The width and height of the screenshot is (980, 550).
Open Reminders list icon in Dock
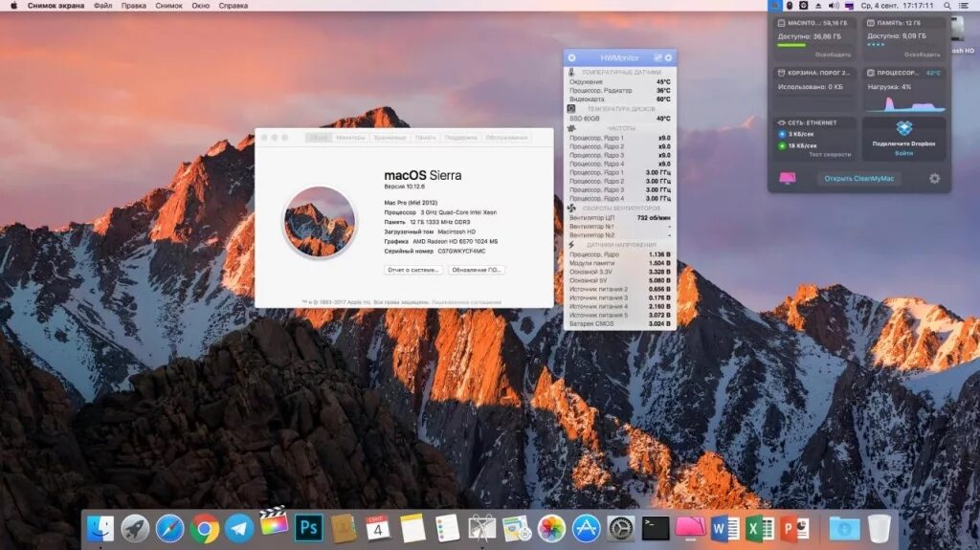click(447, 529)
